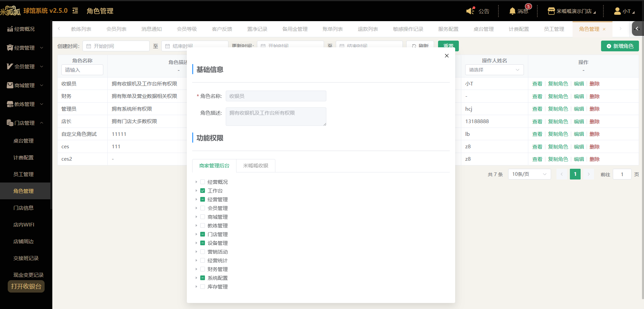Open the 消息 notification bell icon
The image size is (644, 309).
point(512,11)
